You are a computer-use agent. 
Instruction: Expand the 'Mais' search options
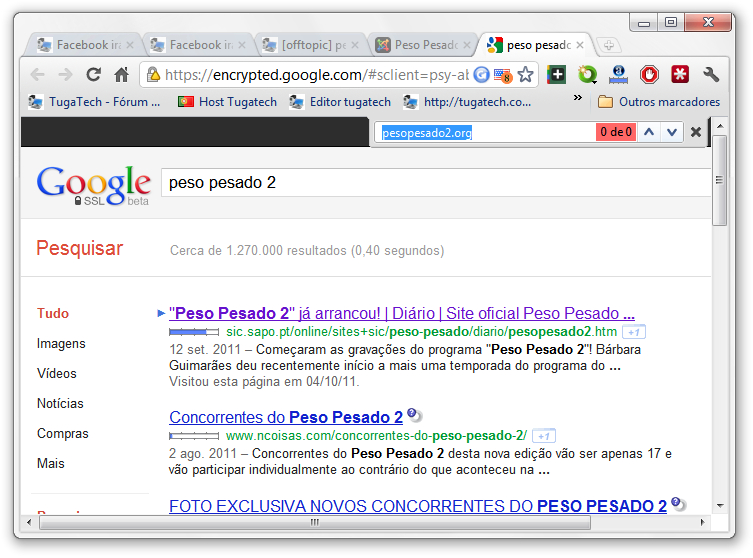(50, 463)
